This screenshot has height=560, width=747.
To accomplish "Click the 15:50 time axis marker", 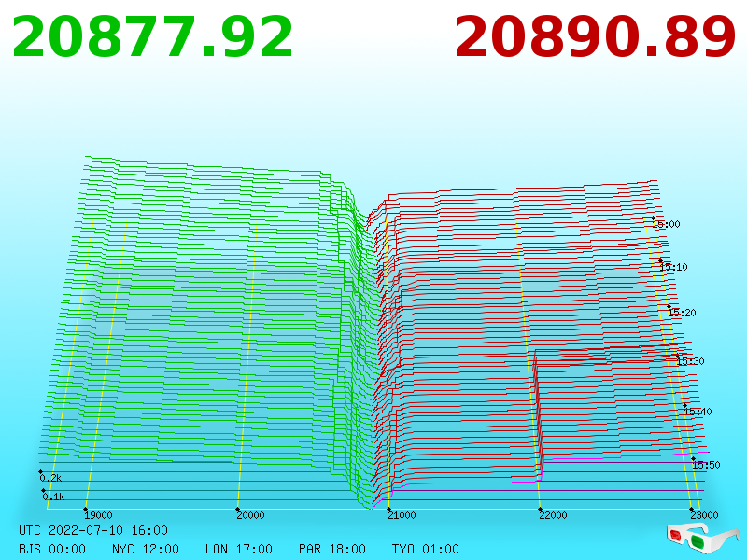I will point(706,465).
